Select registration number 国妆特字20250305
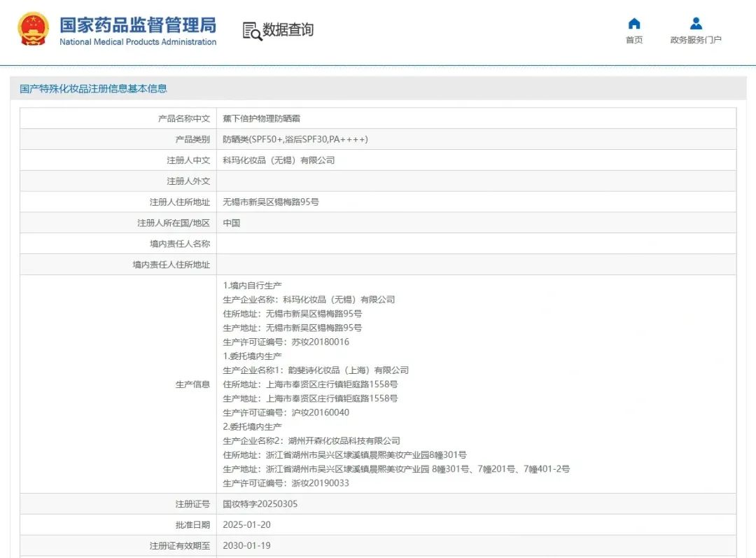 [x=260, y=504]
